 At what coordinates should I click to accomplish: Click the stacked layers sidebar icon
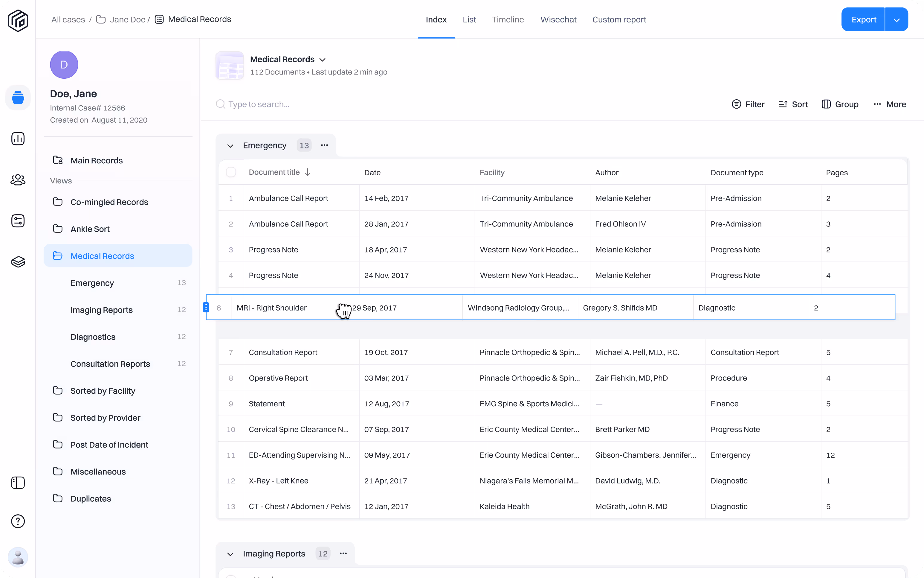click(x=18, y=262)
